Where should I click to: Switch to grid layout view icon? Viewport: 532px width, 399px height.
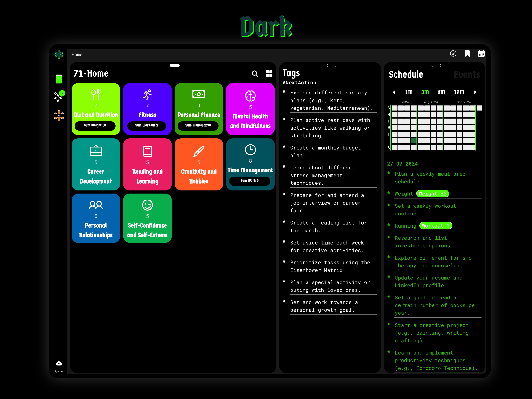269,74
